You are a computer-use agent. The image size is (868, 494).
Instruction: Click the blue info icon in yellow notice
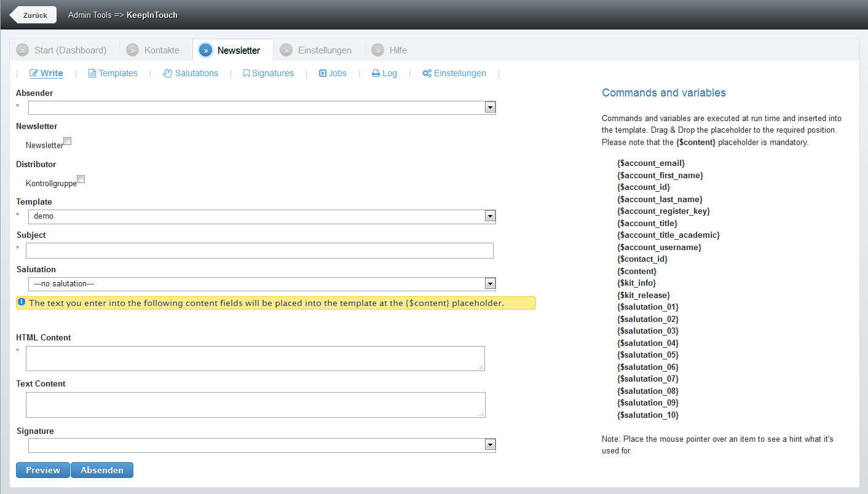pos(22,302)
